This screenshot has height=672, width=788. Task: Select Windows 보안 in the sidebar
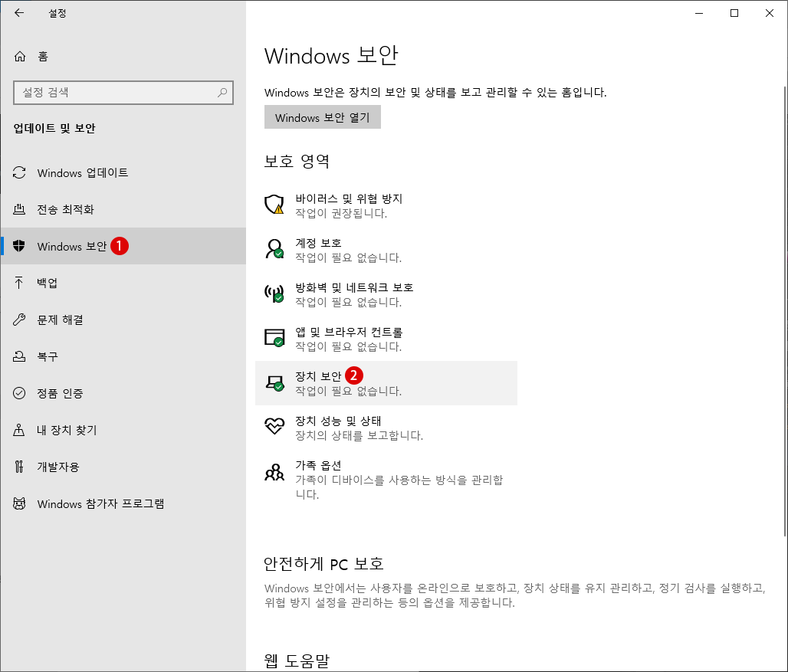click(x=123, y=246)
